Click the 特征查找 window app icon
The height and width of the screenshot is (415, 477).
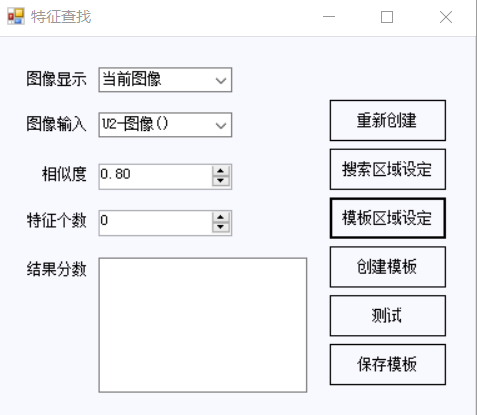click(x=16, y=16)
